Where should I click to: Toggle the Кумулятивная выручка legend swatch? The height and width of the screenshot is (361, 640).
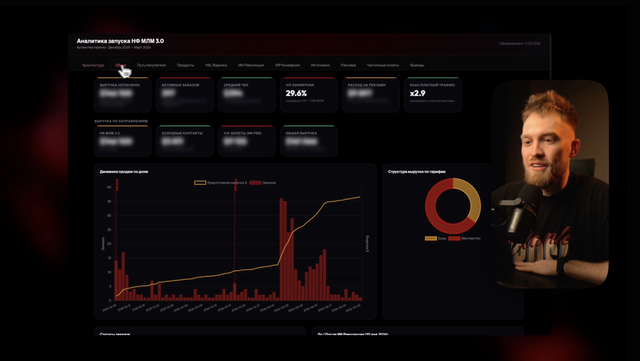tap(200, 183)
